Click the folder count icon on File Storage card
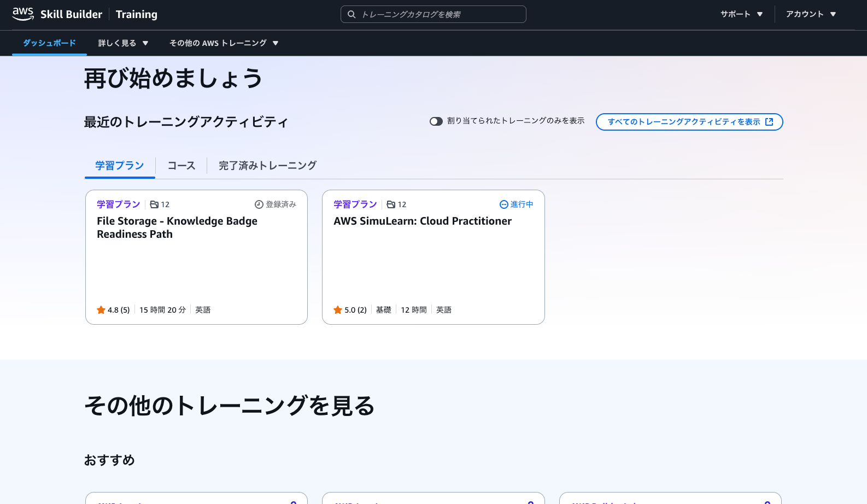This screenshot has width=867, height=504. click(154, 204)
